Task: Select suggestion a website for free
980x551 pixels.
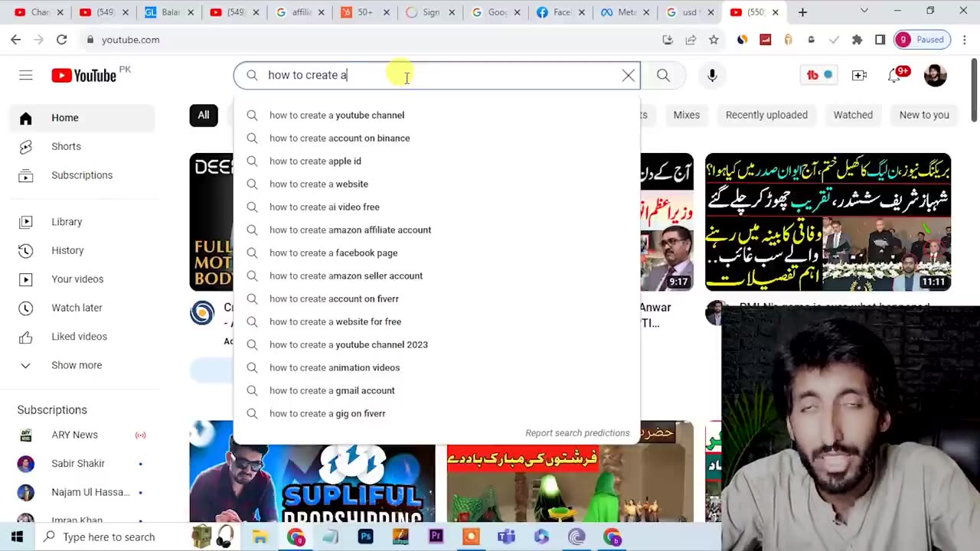Action: point(436,321)
